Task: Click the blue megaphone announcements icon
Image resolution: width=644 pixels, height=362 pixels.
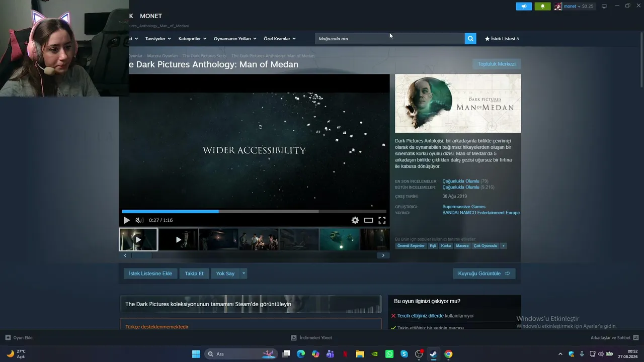Action: coord(524,7)
